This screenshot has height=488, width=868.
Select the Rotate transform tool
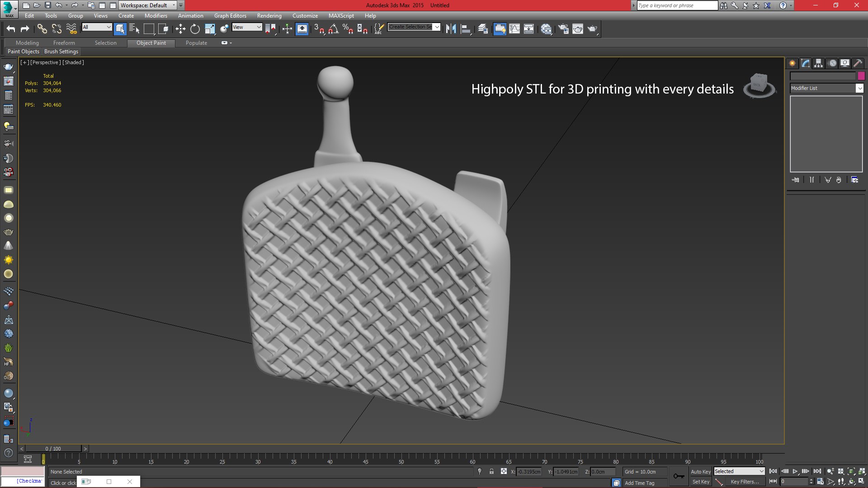(195, 29)
